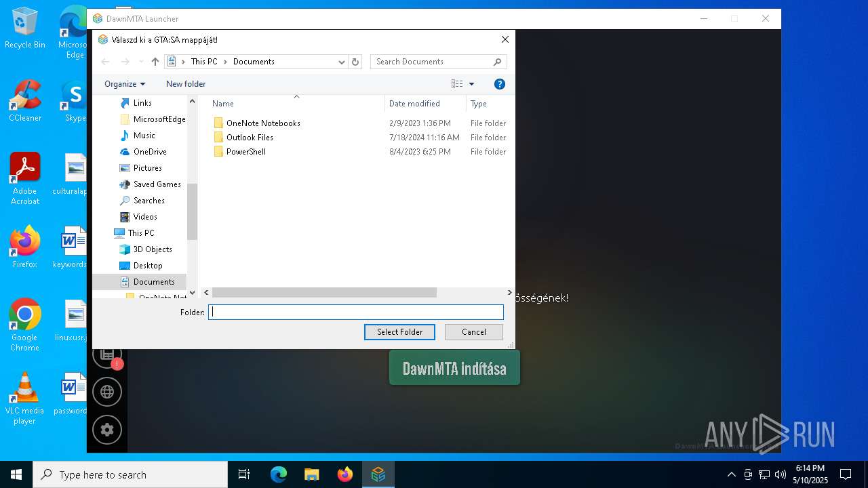Open the DawnMTA launcher settings gear
This screenshot has height=488, width=868.
point(107,430)
